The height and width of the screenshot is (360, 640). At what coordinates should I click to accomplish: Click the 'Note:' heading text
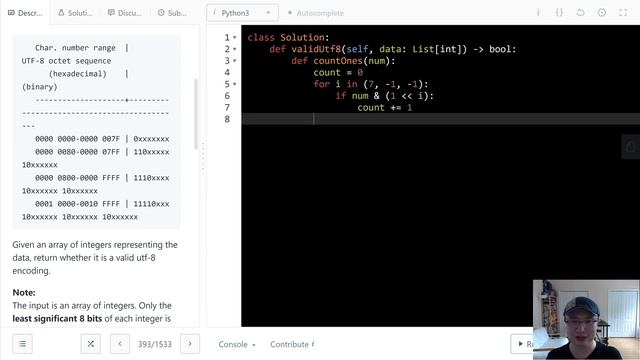click(x=24, y=293)
